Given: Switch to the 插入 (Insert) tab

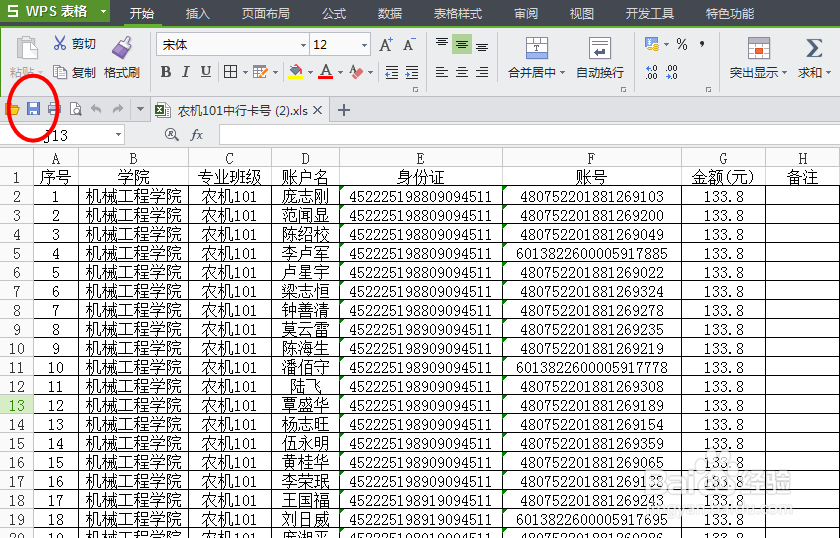Looking at the screenshot, I should coord(197,13).
